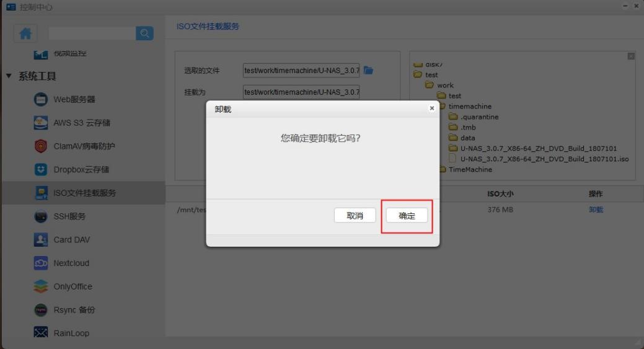Click the search magnifier button
644x349 pixels.
point(144,33)
